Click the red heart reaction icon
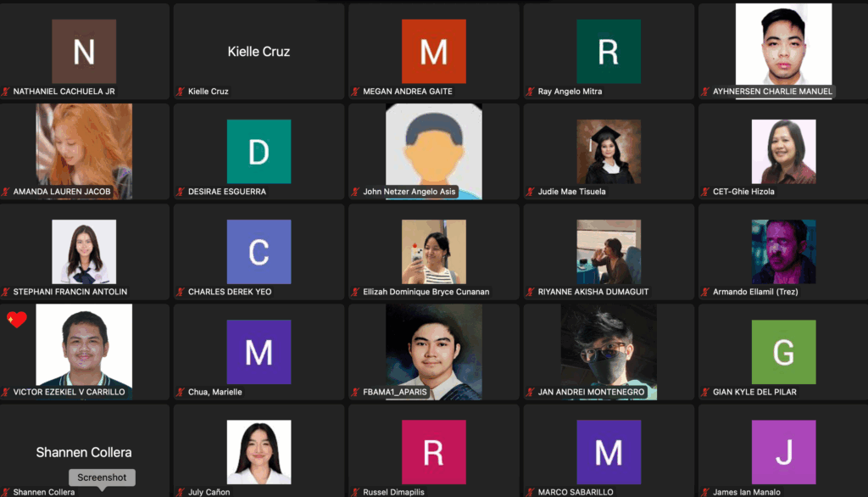Image resolution: width=868 pixels, height=497 pixels. [17, 320]
